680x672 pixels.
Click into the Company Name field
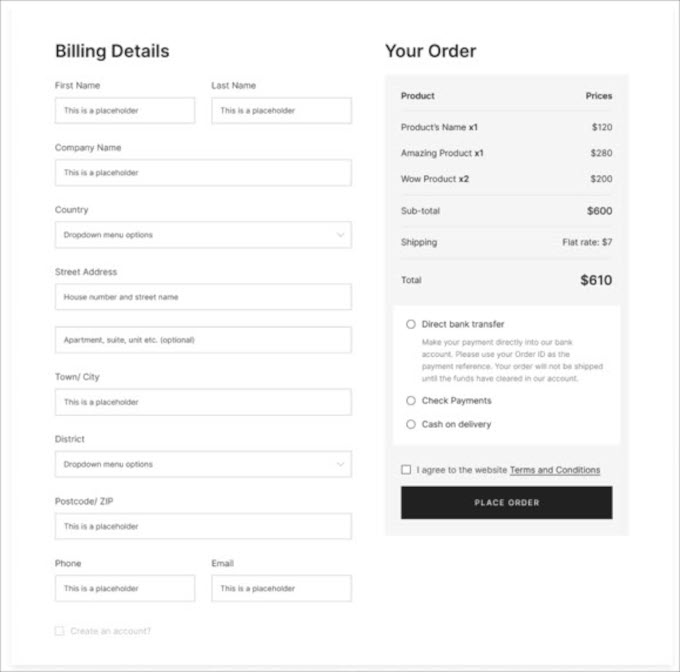[x=203, y=173]
